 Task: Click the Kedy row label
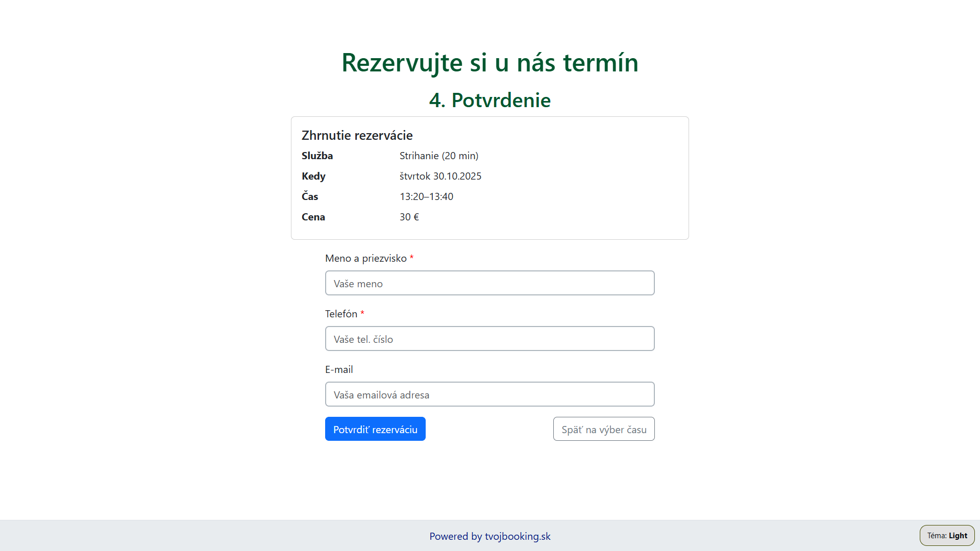[313, 176]
